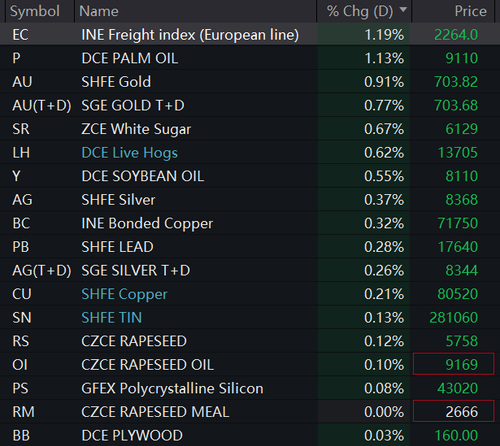Select the AU(T+D) symbol

[42, 106]
